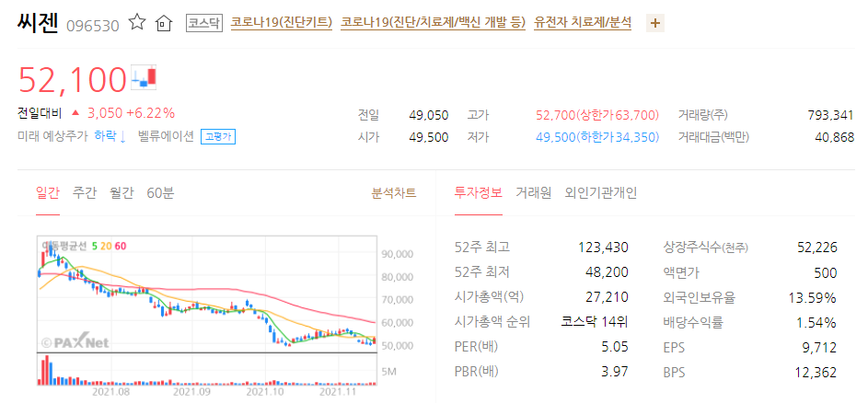The height and width of the screenshot is (415, 868).
Task: Click the 2021.10 chart date label
Action: point(264,392)
